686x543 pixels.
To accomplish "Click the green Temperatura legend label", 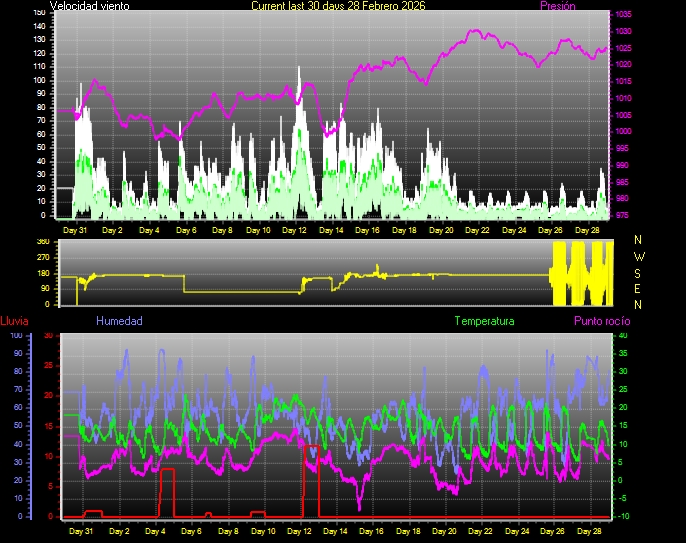I will tap(484, 321).
